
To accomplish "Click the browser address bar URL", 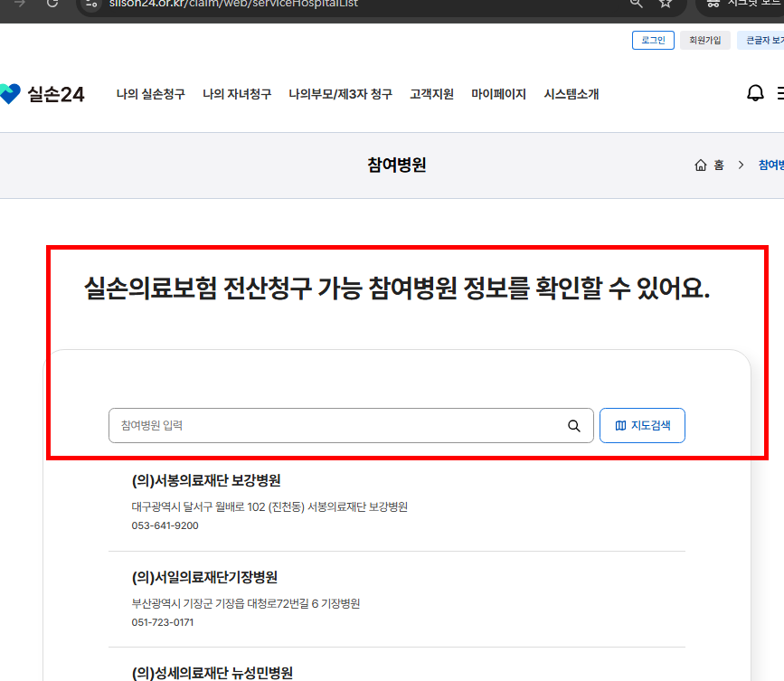I will pos(233,4).
